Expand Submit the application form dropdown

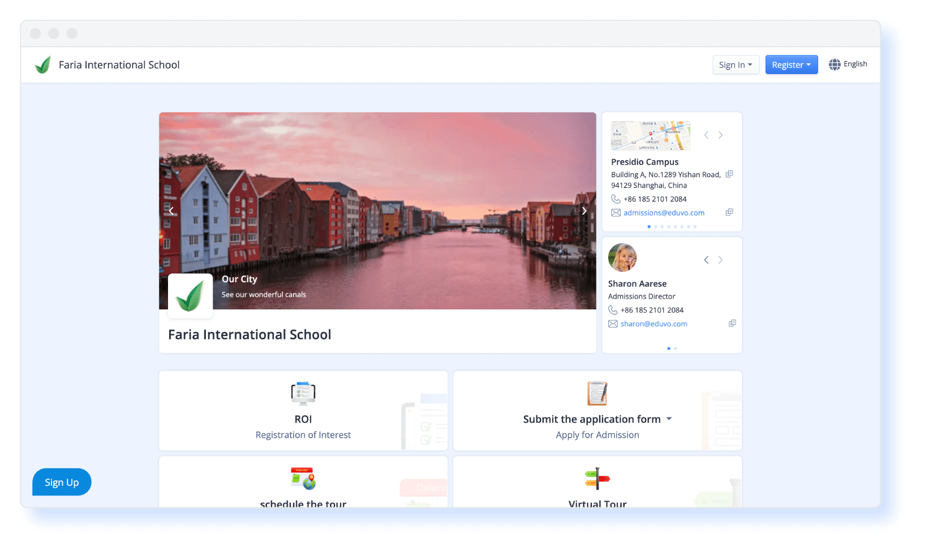pyautogui.click(x=669, y=419)
